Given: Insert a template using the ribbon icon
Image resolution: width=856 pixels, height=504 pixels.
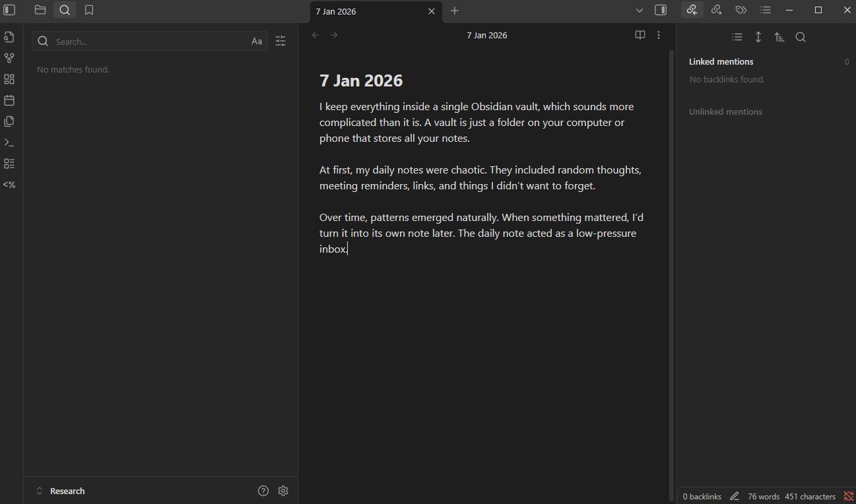Looking at the screenshot, I should (x=9, y=121).
